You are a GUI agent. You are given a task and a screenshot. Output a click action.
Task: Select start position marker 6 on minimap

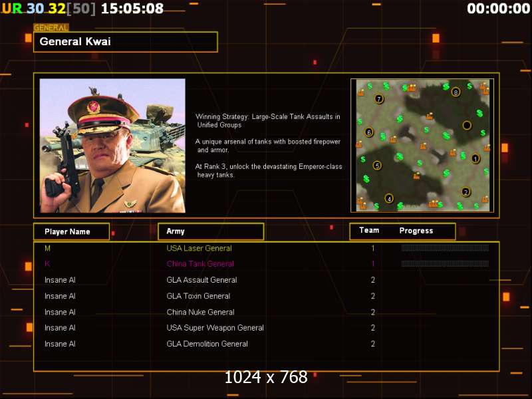click(x=369, y=132)
